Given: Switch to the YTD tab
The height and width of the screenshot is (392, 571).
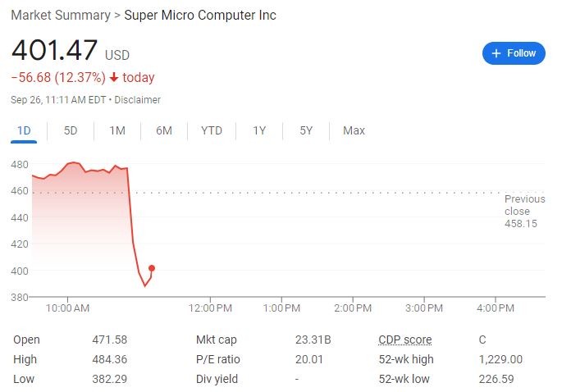Looking at the screenshot, I should (x=212, y=130).
